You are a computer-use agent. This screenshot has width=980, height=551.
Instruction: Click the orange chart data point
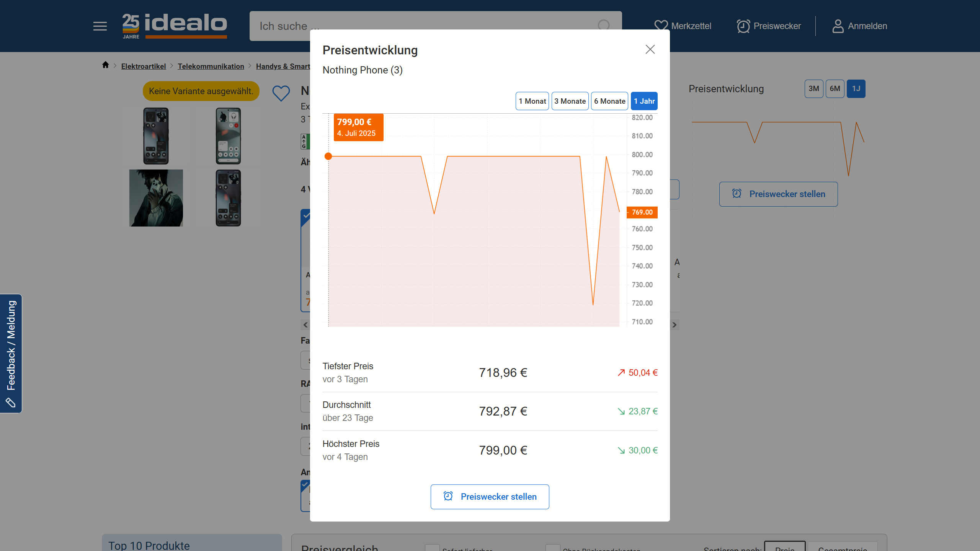(x=328, y=156)
